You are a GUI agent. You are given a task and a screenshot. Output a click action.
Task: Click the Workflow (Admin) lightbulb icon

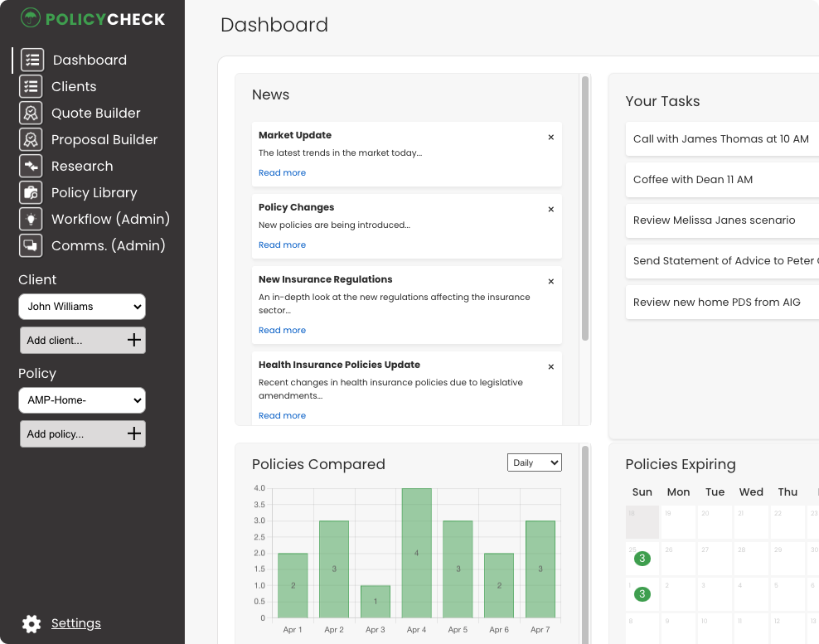(x=31, y=219)
